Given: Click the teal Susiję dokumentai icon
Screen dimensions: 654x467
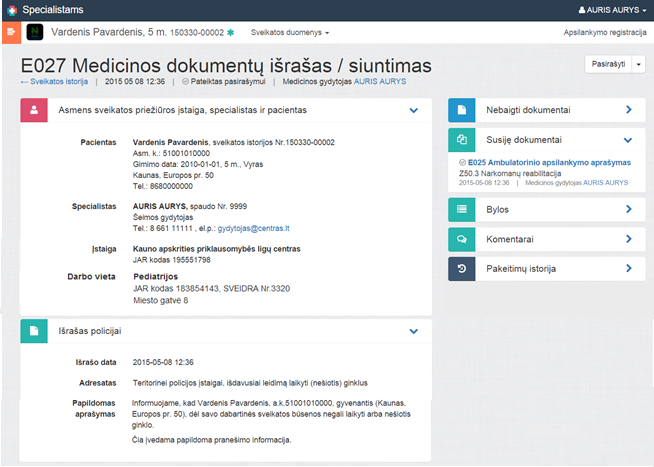Looking at the screenshot, I should [461, 141].
